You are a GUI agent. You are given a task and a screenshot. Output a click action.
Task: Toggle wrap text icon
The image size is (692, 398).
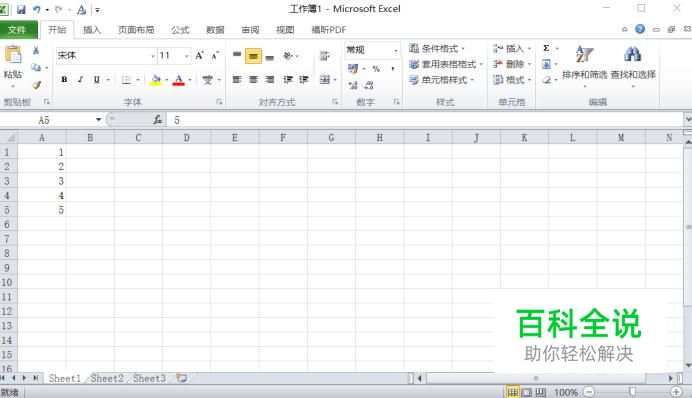coord(325,56)
